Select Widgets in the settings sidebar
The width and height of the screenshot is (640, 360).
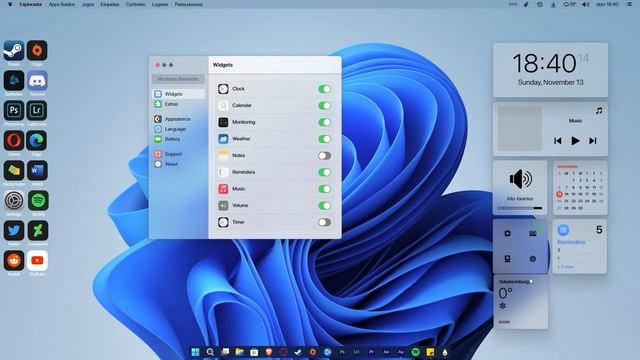coord(178,94)
